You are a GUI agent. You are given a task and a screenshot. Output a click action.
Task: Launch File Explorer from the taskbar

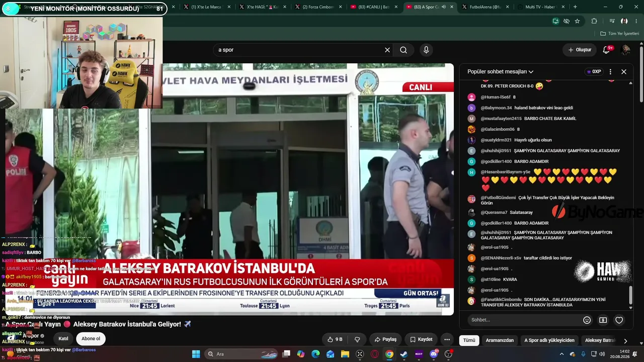coord(345,354)
